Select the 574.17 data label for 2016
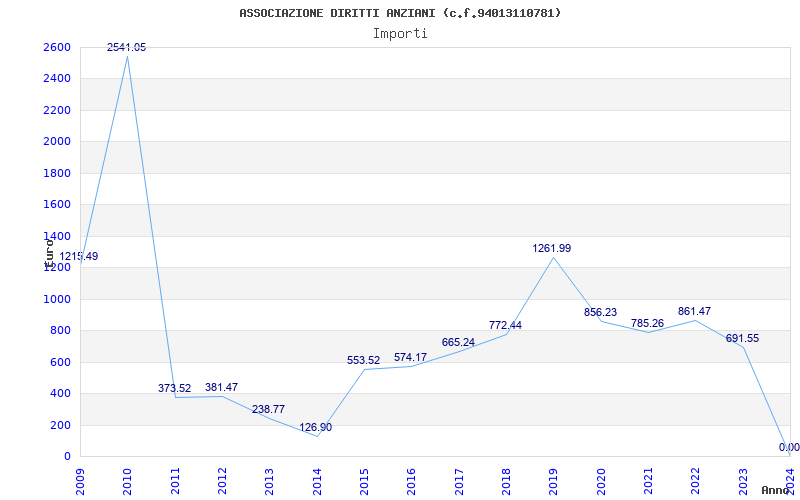 point(410,357)
